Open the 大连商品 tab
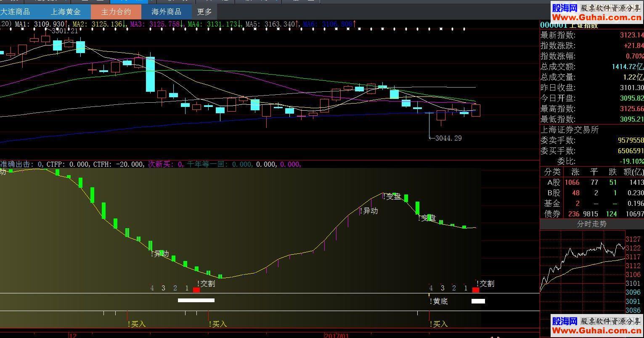This screenshot has height=338, width=644. click(16, 12)
